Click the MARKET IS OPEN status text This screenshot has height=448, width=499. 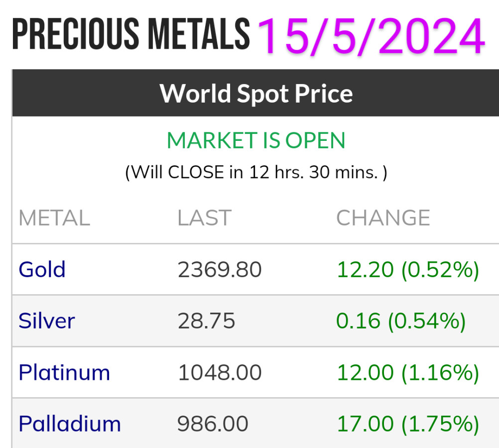click(256, 141)
